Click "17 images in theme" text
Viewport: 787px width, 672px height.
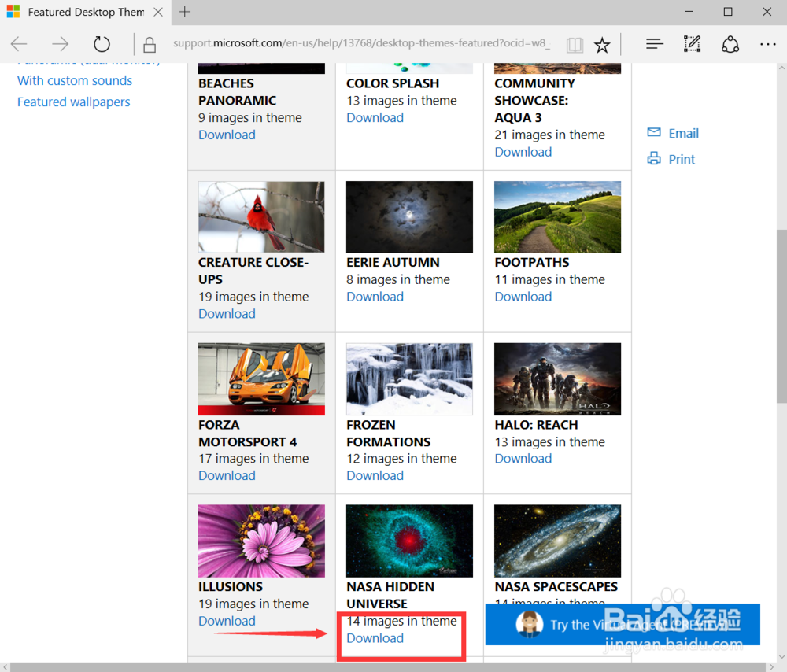253,458
